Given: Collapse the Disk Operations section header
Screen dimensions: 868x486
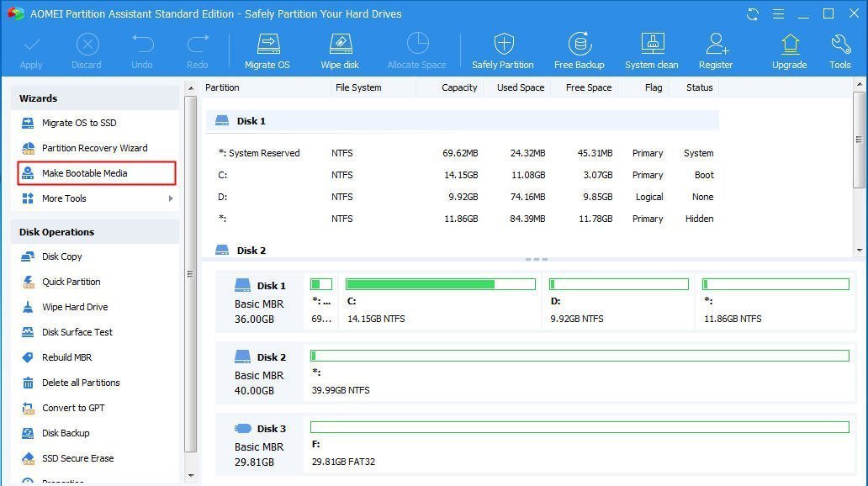Looking at the screenshot, I should tap(95, 232).
